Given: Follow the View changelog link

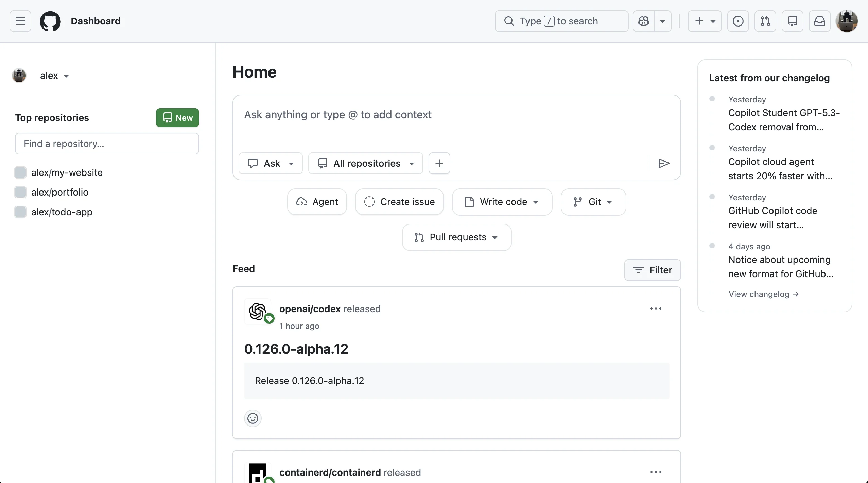Looking at the screenshot, I should point(764,294).
